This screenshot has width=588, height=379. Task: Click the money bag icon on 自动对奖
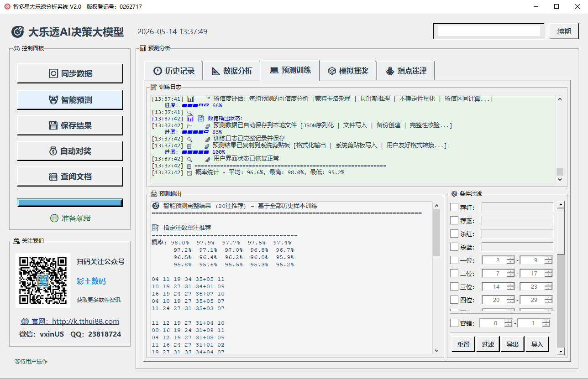(53, 151)
